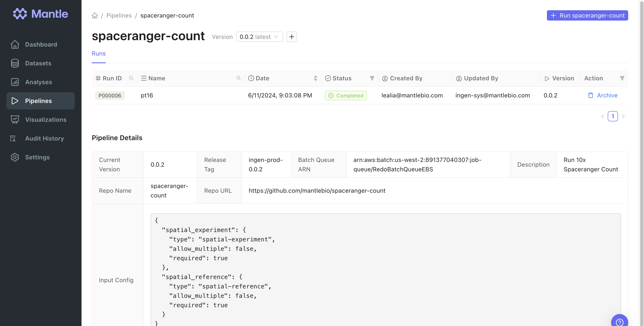This screenshot has width=644, height=326.
Task: Open Datasets in the sidebar
Action: pyautogui.click(x=38, y=63)
